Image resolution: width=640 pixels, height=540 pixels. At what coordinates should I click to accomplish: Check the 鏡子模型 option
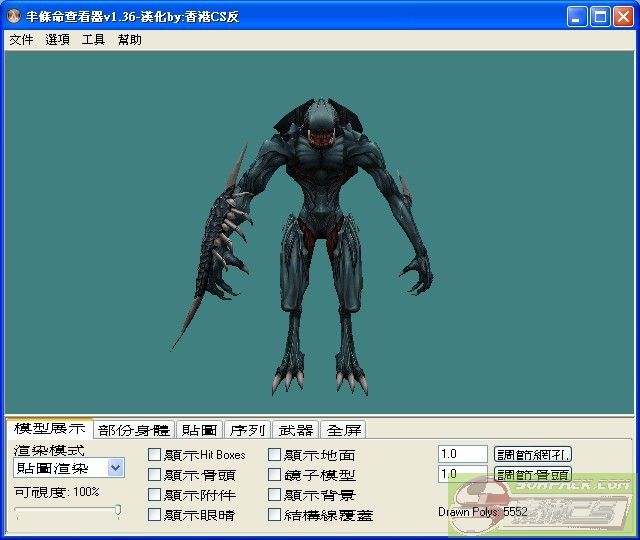coord(275,475)
